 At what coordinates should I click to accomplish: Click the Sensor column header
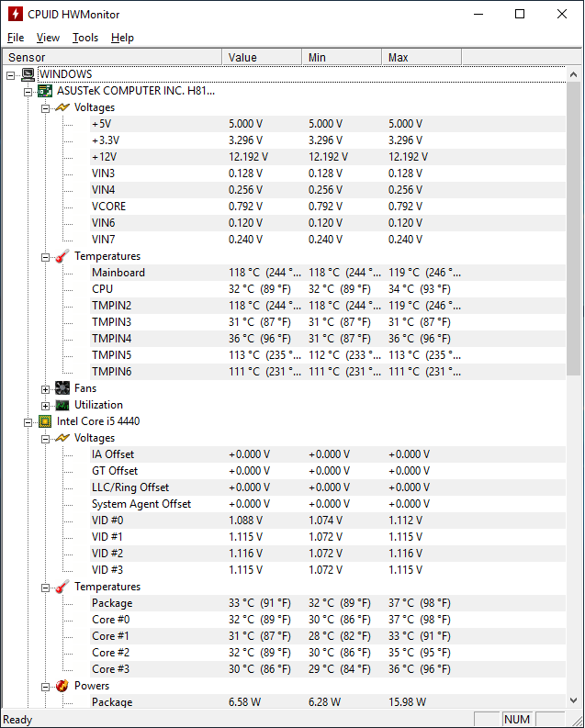pyautogui.click(x=112, y=57)
